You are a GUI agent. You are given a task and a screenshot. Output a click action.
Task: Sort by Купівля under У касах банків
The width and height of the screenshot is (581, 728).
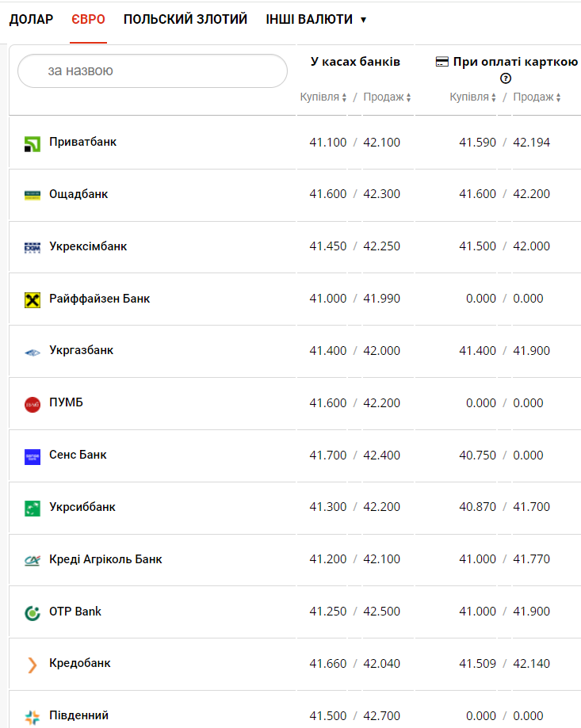[323, 97]
